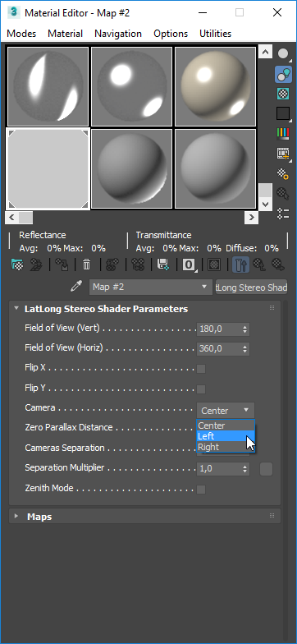This screenshot has height=644, width=297.
Task: Toggle the checkered Background icon
Action: [x=283, y=94]
